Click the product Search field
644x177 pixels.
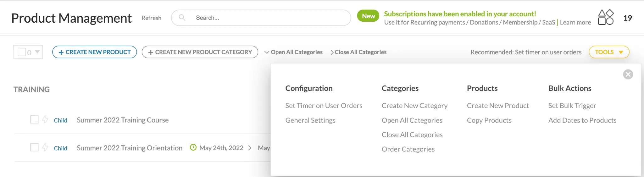pyautogui.click(x=261, y=18)
